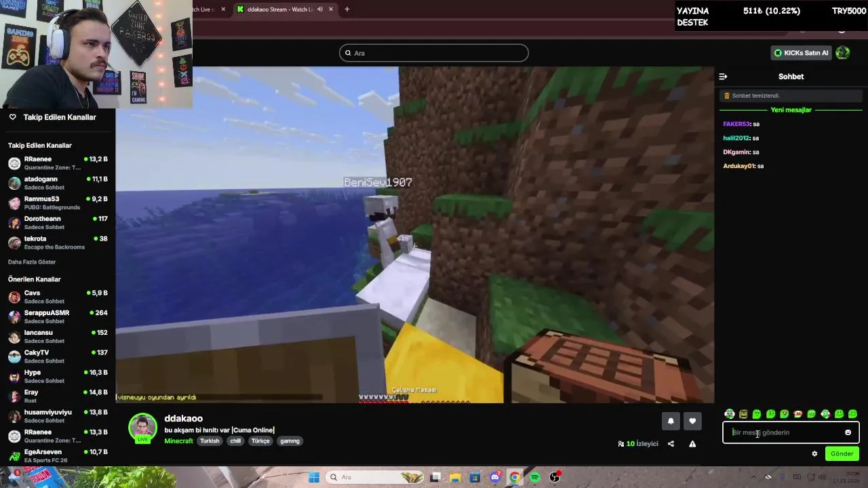Image resolution: width=868 pixels, height=488 pixels.
Task: Open Task View in taskbar
Action: point(435,477)
